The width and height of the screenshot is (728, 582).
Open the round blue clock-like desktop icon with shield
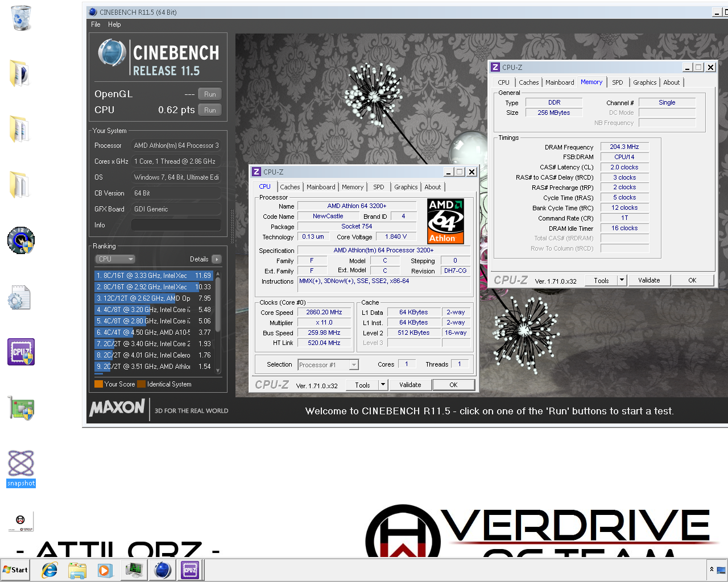click(x=21, y=240)
